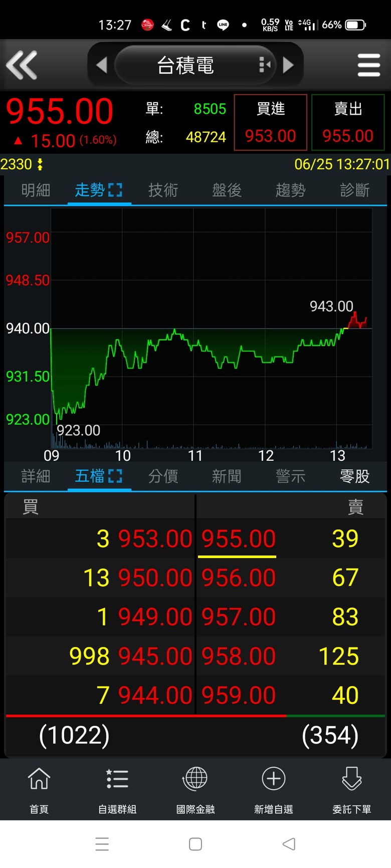
Task: Tap the battery icon in status bar
Action: point(356,25)
